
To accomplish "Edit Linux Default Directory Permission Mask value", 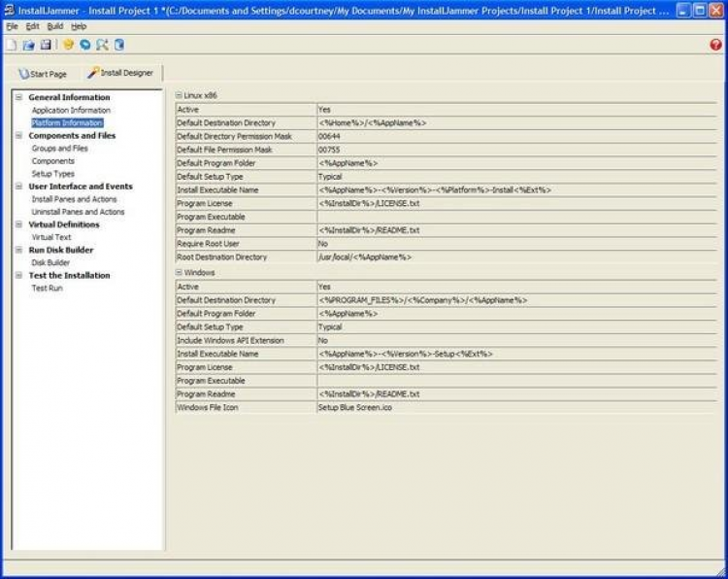I will tap(516, 136).
